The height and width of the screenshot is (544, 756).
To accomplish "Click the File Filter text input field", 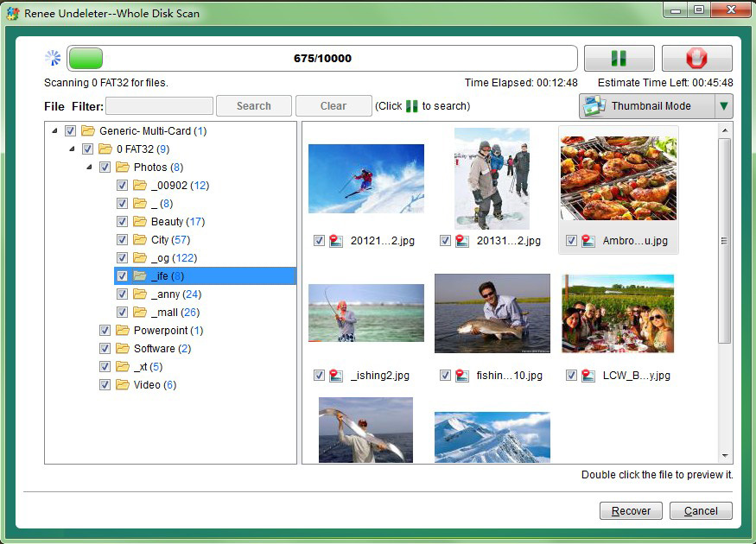I will pyautogui.click(x=159, y=106).
